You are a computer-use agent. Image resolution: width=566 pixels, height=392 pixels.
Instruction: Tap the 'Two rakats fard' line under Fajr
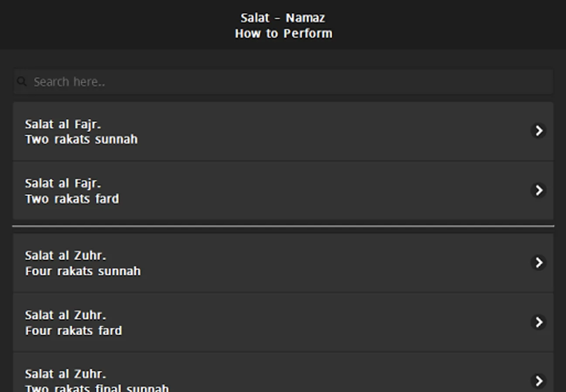coord(72,199)
